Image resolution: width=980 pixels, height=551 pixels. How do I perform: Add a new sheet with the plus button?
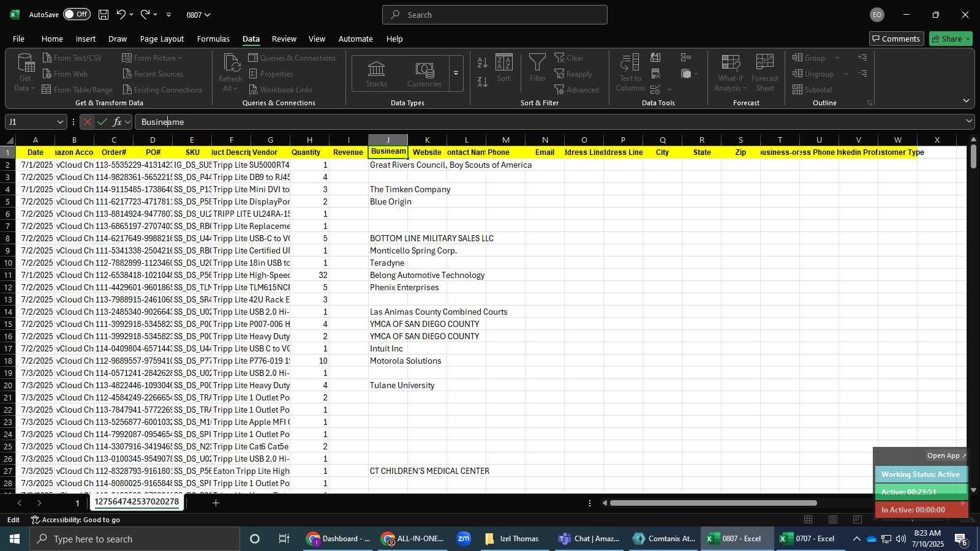tap(216, 503)
